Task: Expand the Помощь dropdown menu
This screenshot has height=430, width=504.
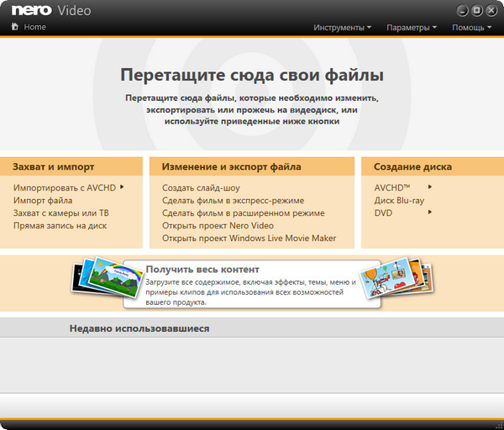Action: click(472, 28)
